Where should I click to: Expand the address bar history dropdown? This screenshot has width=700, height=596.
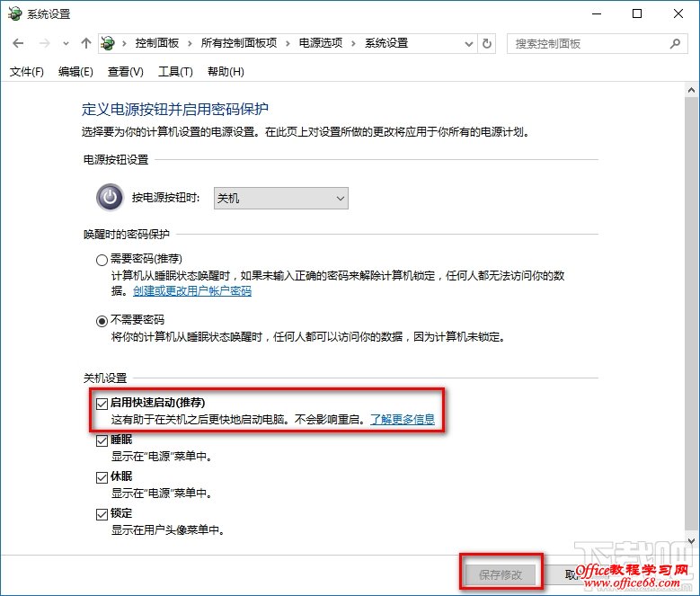point(469,44)
